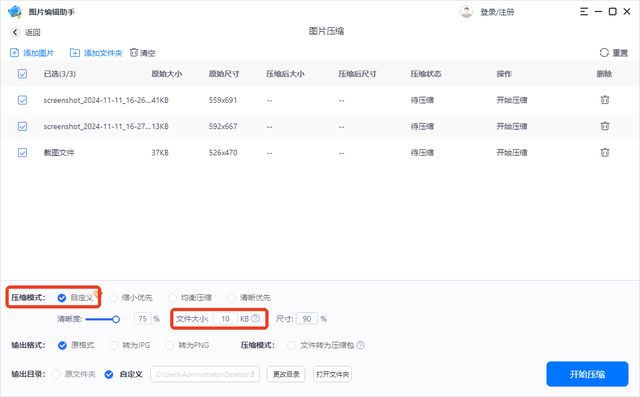This screenshot has height=397, width=640.
Task: Click the 原始尺寸 column header
Action: pos(224,74)
